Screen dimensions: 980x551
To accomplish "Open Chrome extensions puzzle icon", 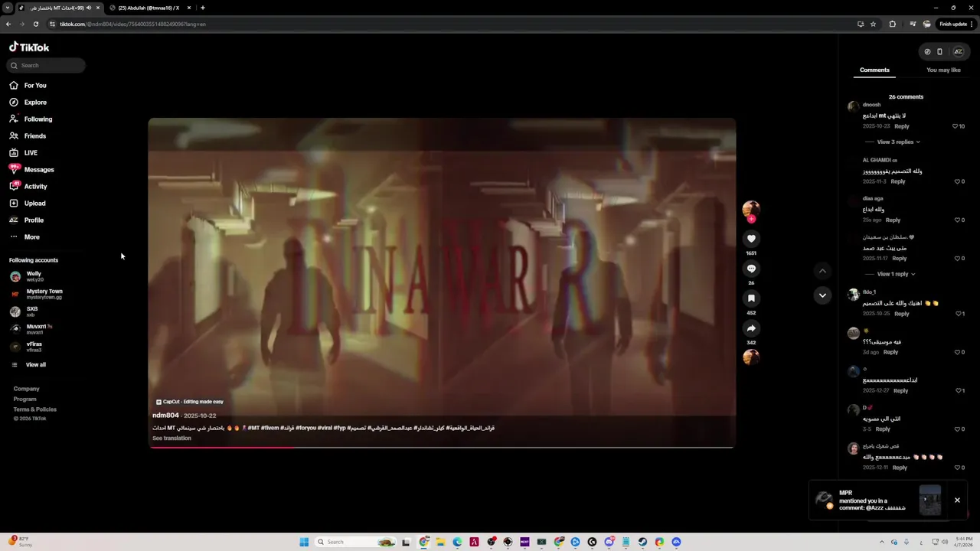I will (x=892, y=24).
